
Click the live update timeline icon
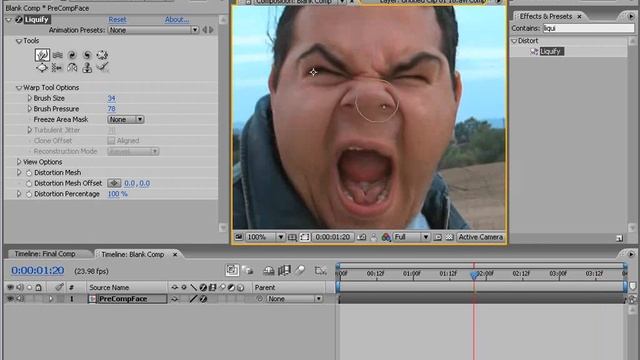232,270
